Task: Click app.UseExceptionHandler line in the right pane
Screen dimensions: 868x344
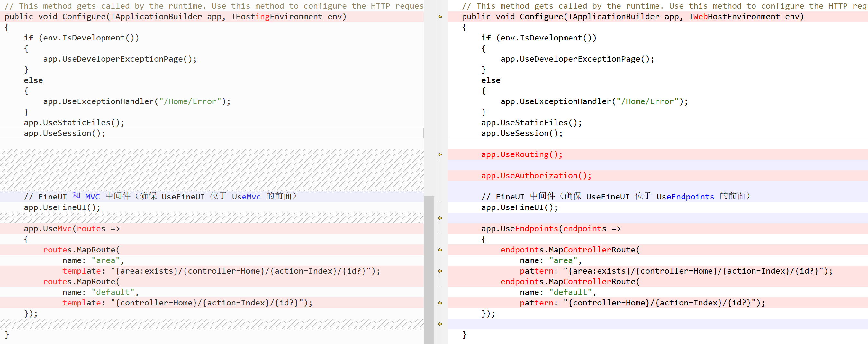Action: point(594,101)
